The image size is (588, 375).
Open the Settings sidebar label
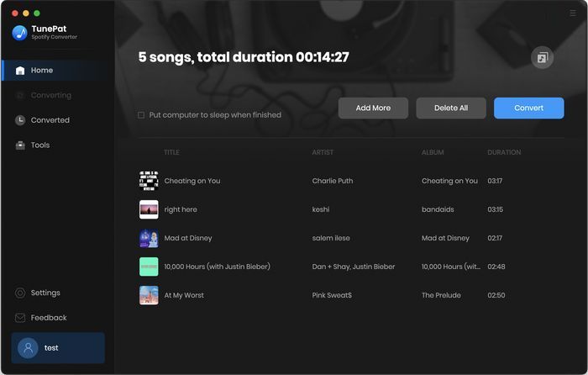(45, 293)
